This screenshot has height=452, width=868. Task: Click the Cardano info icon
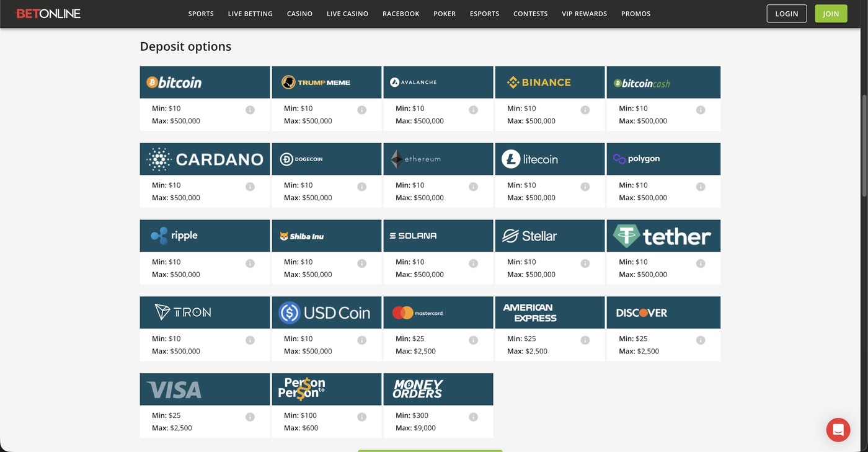click(250, 187)
